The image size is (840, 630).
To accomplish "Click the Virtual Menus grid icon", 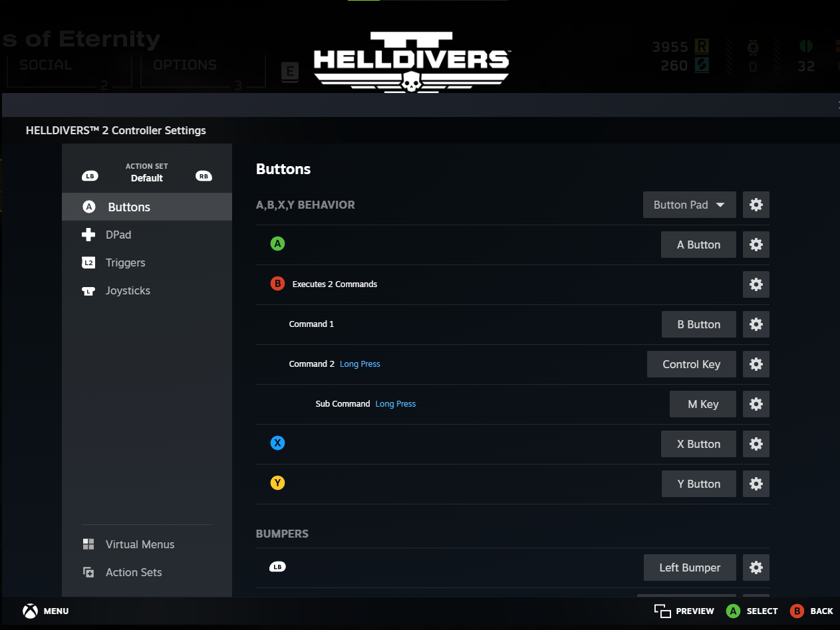I will pyautogui.click(x=88, y=544).
